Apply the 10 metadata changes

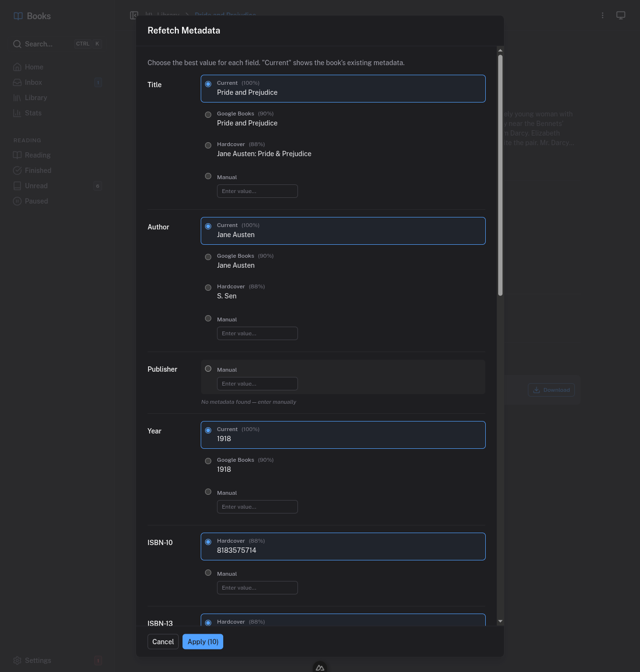(x=203, y=641)
